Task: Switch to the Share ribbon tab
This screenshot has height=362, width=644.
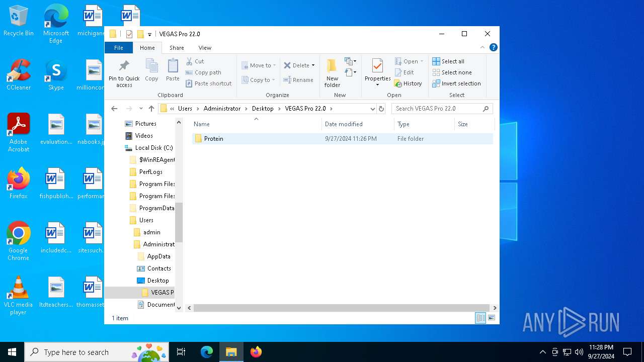Action: (177, 48)
